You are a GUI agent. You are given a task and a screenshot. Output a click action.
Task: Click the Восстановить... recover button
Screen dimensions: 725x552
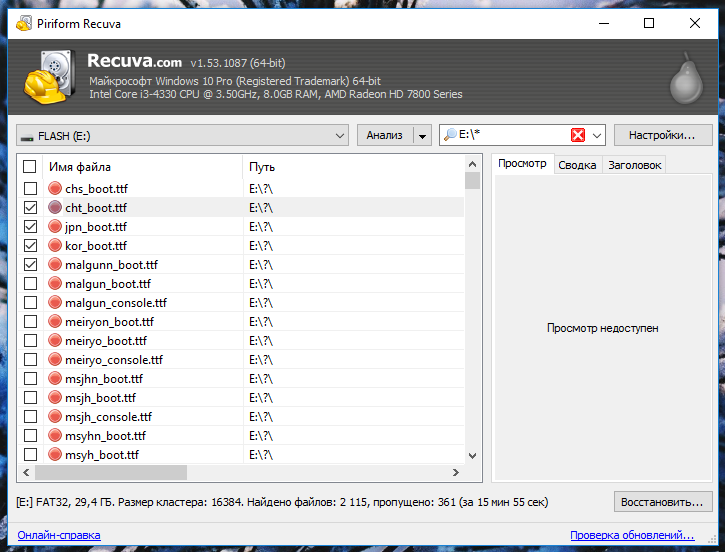(x=663, y=502)
